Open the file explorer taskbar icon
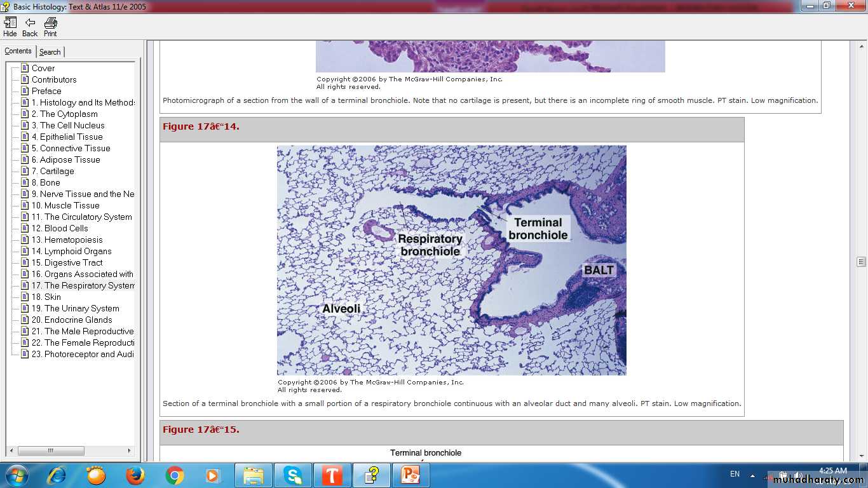Image resolution: width=868 pixels, height=488 pixels. (254, 475)
